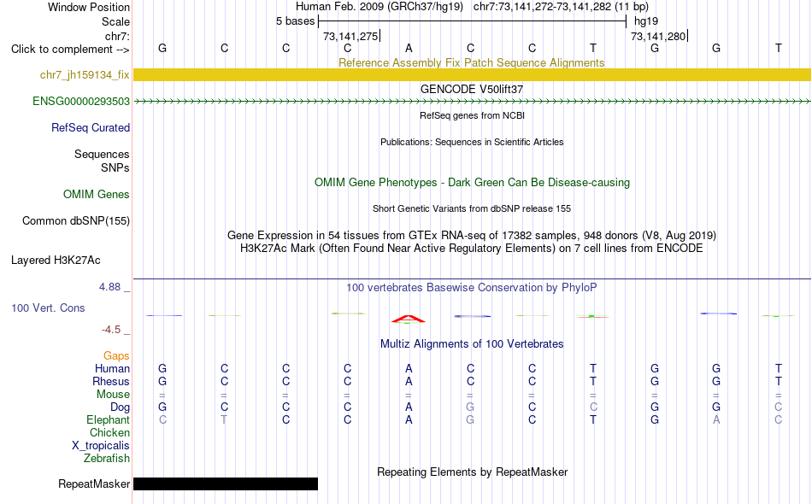Click the chr7:73,141,272-73,141,282 window position text
This screenshot has height=504, width=812.
click(561, 7)
